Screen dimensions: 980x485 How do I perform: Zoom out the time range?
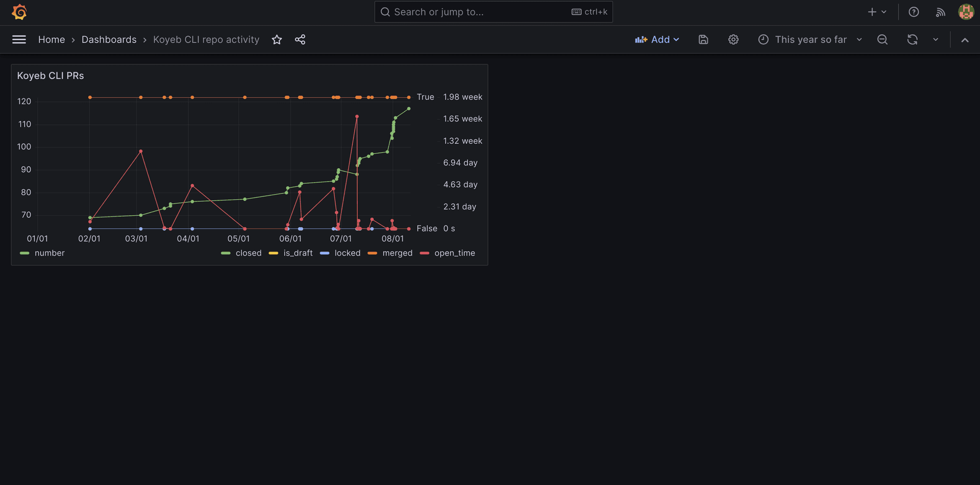(882, 39)
